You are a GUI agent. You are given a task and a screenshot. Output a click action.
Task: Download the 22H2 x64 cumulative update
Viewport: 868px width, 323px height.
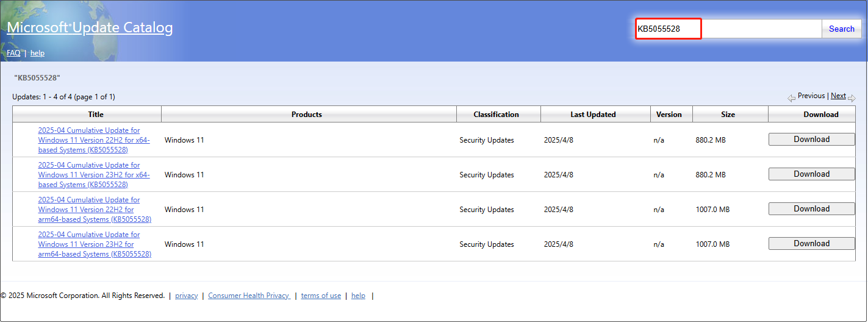tap(811, 140)
